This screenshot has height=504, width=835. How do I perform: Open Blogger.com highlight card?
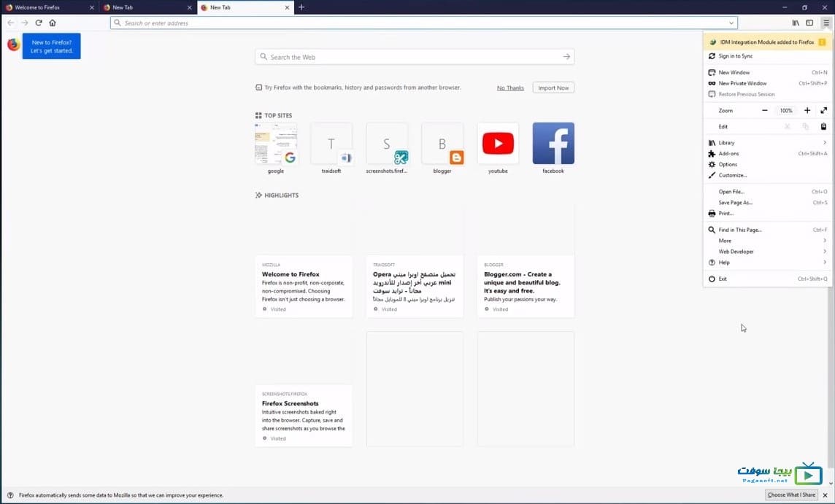coord(526,260)
